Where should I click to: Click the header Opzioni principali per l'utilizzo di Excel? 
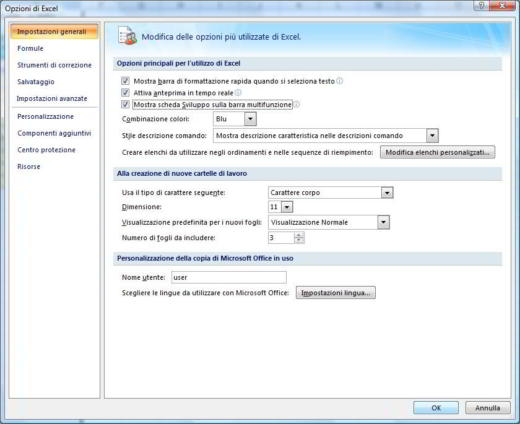coord(178,63)
